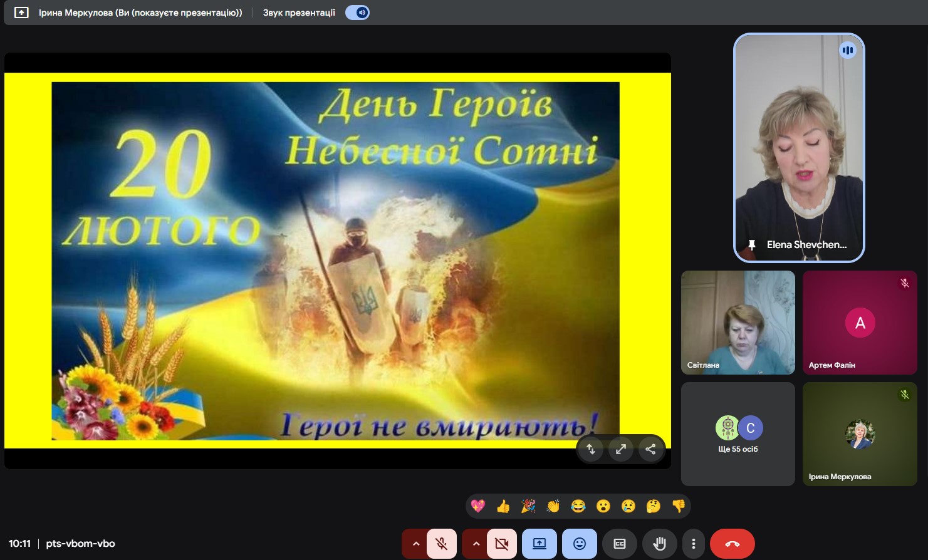Open the more options menu
The height and width of the screenshot is (560, 928).
pos(692,544)
